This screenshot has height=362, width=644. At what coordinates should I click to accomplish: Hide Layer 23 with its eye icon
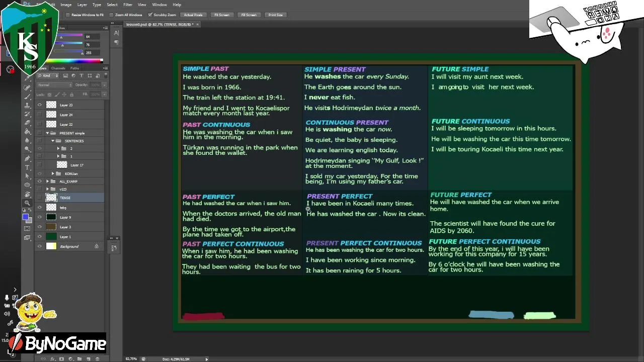[x=40, y=105]
